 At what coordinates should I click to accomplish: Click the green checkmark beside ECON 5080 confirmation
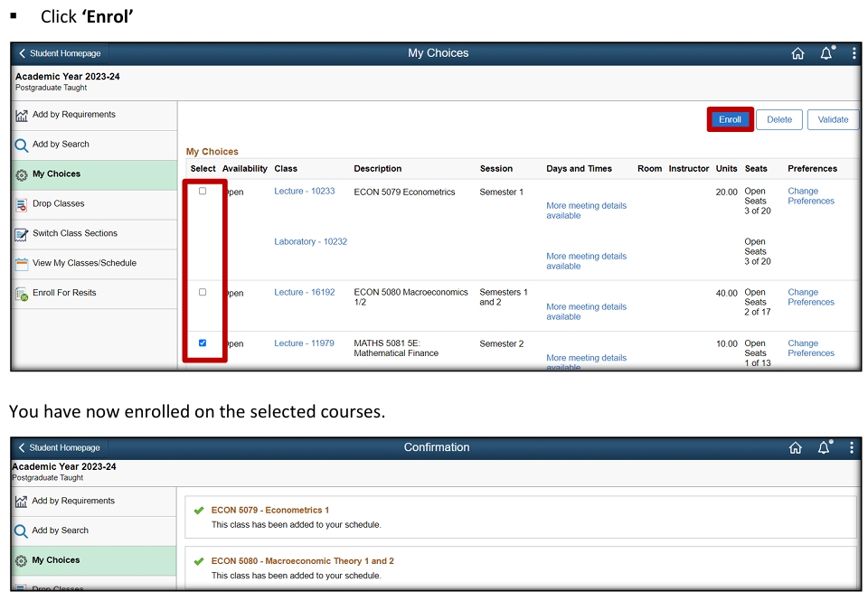(x=199, y=562)
